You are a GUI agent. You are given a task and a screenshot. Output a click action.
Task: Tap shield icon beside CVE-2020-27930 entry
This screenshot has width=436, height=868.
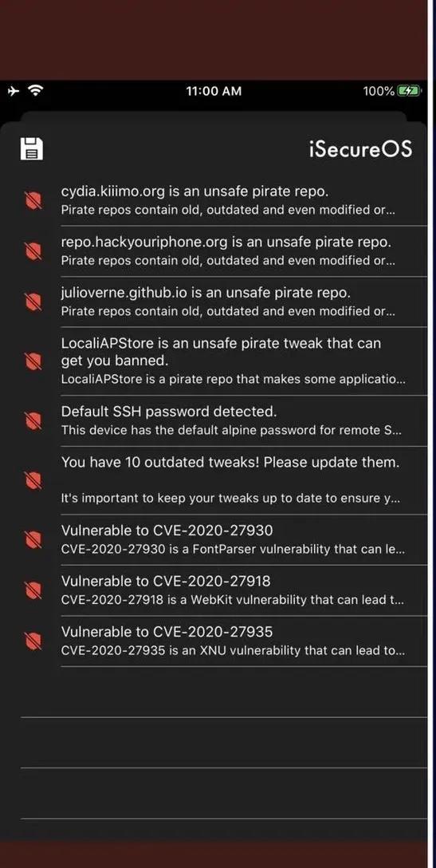click(33, 540)
